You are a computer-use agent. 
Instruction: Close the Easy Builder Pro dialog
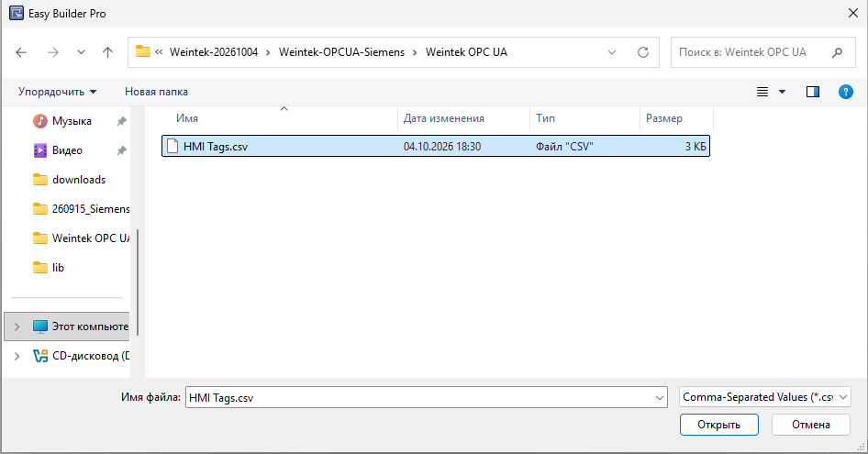pyautogui.click(x=853, y=13)
